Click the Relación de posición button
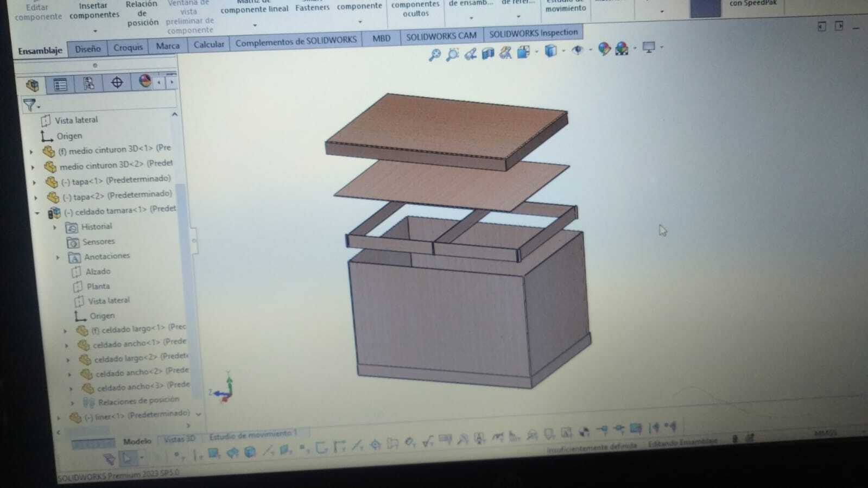 142,13
